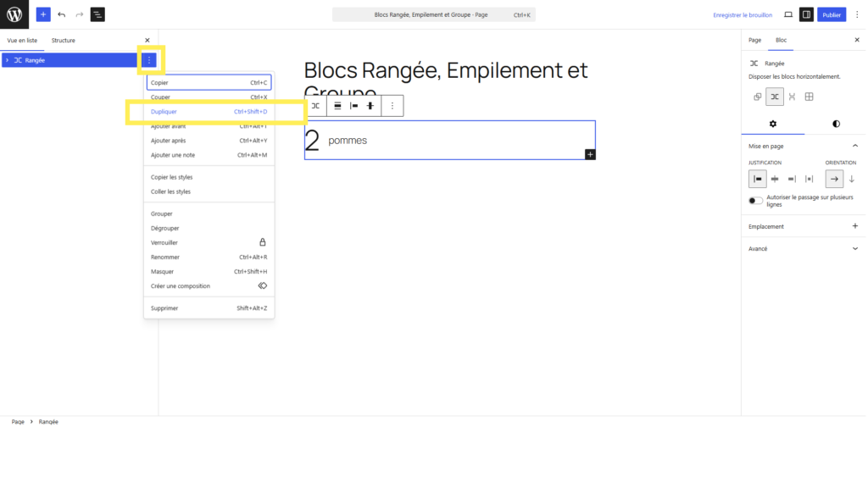Expand the Avancé section
Viewport: 868px width, 488px height.
click(x=804, y=248)
